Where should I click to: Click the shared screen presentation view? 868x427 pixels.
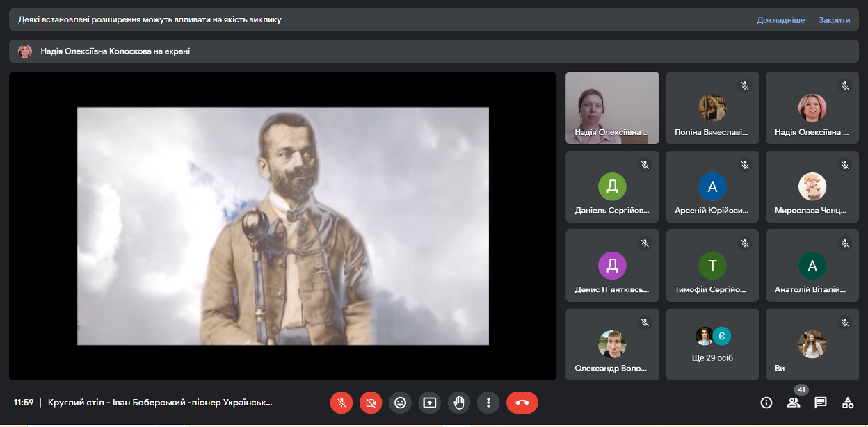point(282,226)
